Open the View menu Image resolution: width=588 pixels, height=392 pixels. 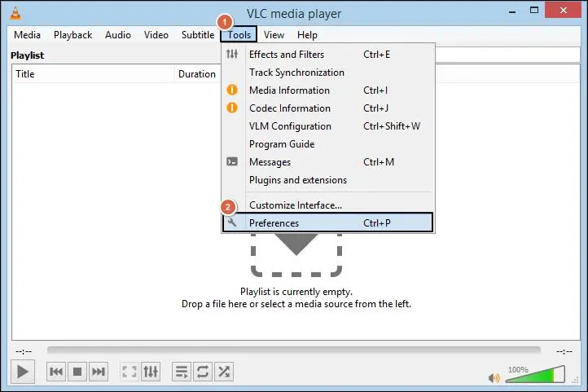[x=274, y=35]
